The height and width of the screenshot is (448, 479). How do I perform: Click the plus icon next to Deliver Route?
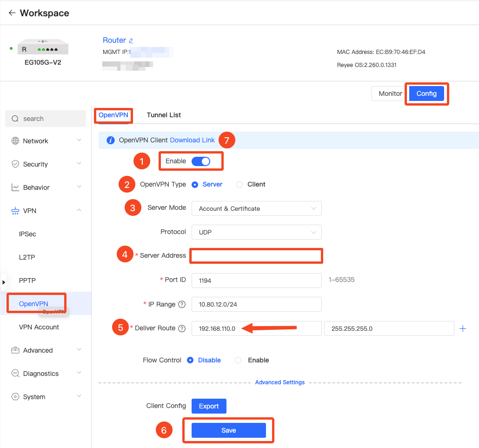[x=463, y=328]
